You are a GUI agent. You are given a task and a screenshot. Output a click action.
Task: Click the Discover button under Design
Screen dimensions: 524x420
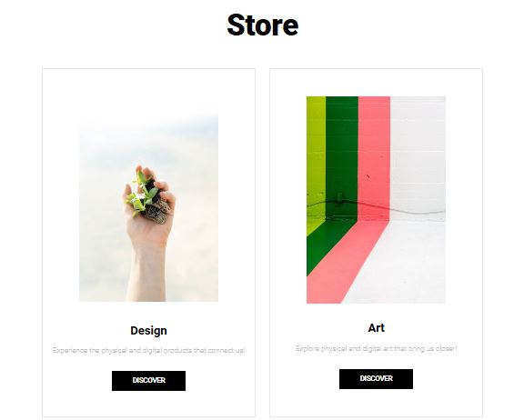coord(148,381)
